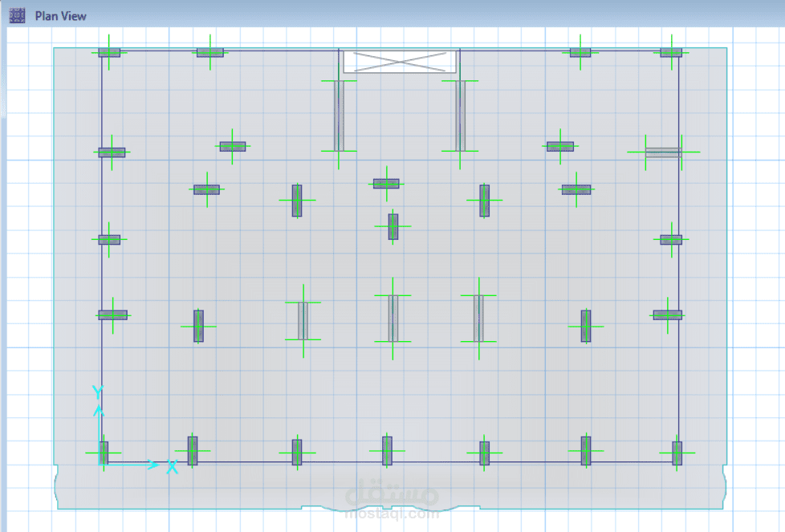Screen dimensions: 785x532
Task: Select the lowest horizontal column on the left edge
Action: pos(112,315)
